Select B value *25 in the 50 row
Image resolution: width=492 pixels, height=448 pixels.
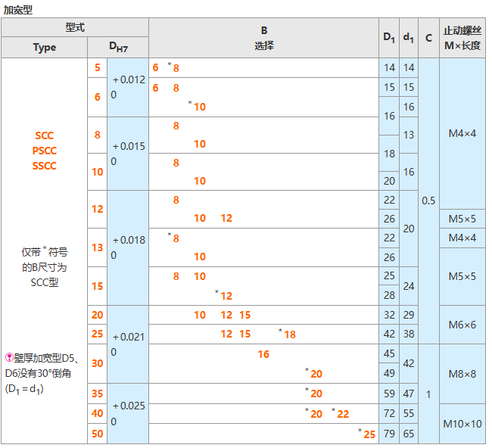tap(367, 434)
